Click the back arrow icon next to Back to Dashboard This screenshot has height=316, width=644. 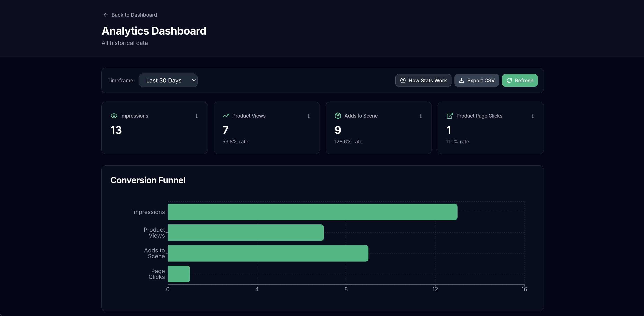pyautogui.click(x=105, y=15)
